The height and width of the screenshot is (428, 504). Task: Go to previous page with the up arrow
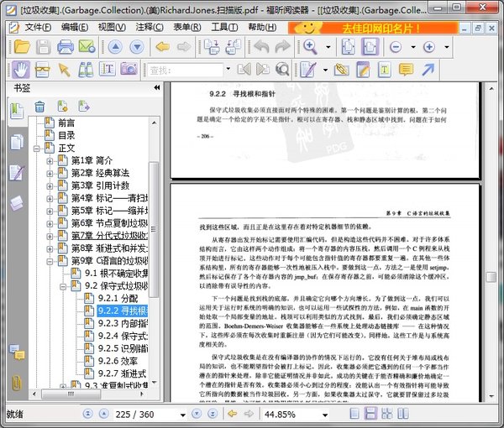tap(115, 47)
